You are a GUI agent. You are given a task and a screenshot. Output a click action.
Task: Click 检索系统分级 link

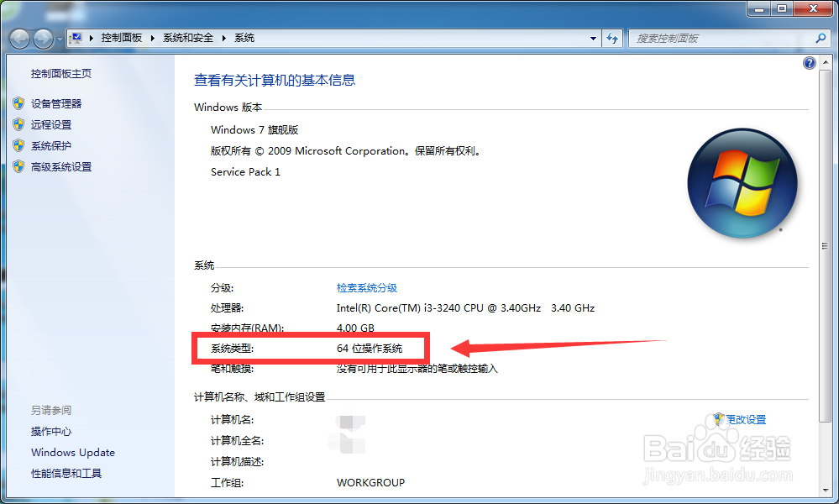point(367,288)
